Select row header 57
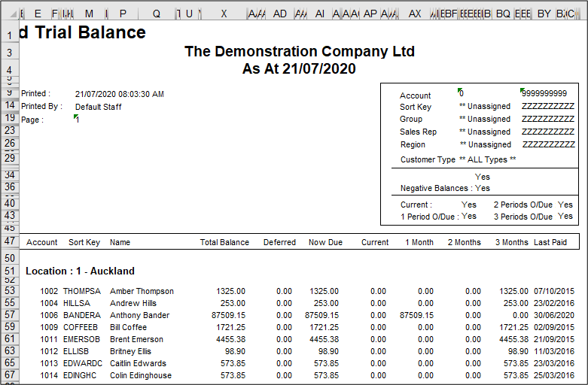Image resolution: width=588 pixels, height=385 pixels. point(10,315)
